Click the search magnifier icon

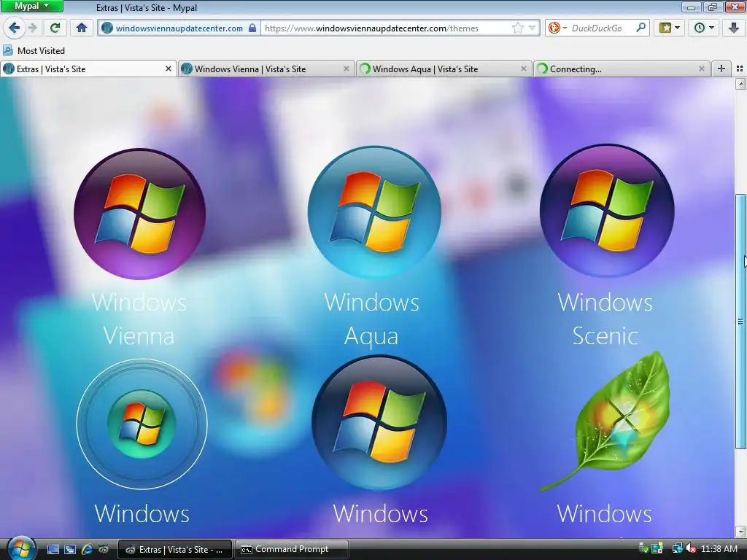641,28
